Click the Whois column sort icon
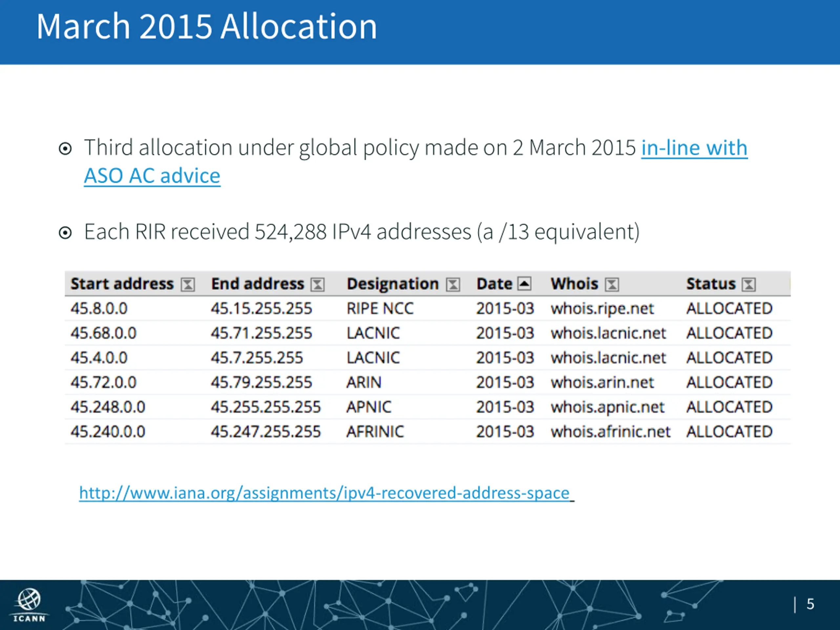Screen dimensions: 840x630 pyautogui.click(x=612, y=284)
